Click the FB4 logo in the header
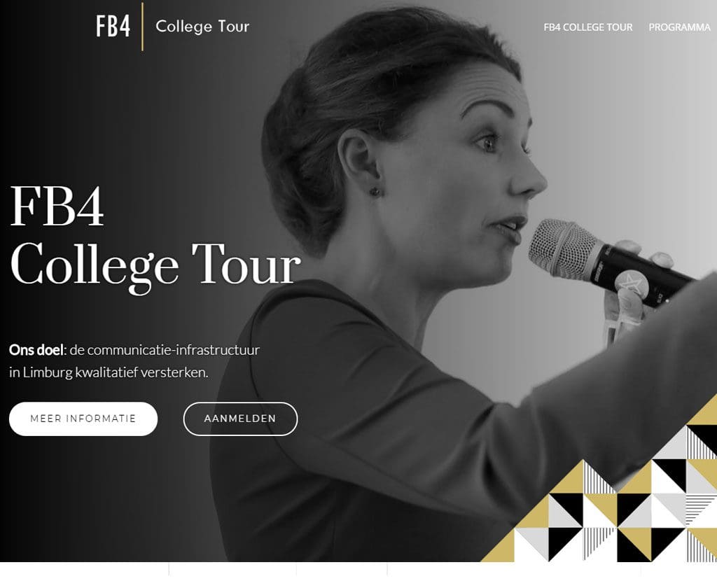Screen dimensions: 717x588 113,26
